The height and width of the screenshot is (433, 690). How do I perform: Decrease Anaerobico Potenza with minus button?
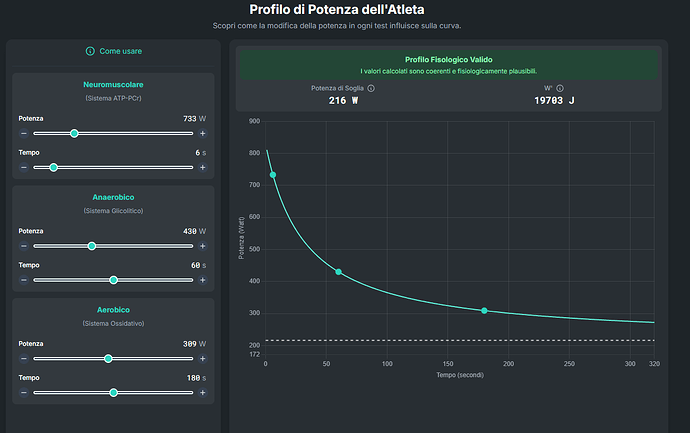[24, 245]
